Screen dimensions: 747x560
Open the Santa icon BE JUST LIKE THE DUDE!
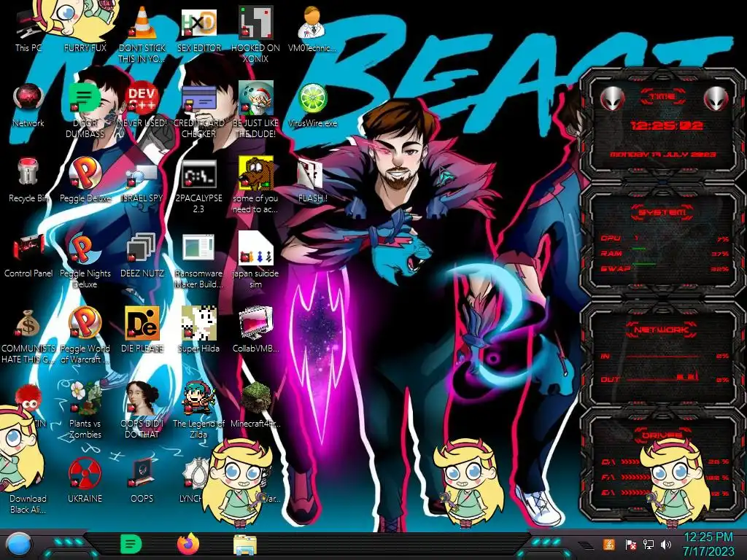click(255, 109)
